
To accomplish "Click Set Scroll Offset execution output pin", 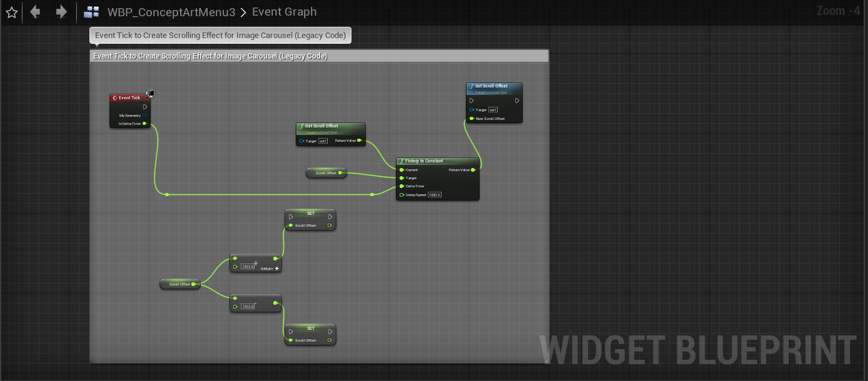I will [x=517, y=101].
